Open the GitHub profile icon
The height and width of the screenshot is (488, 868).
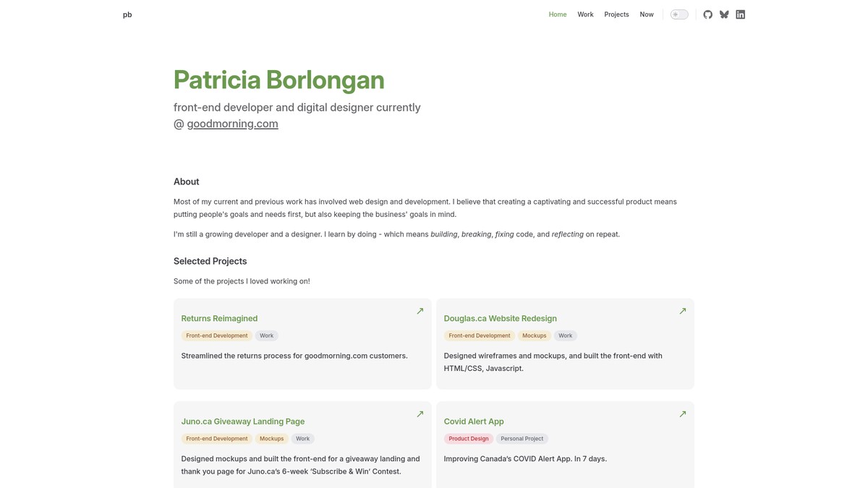point(707,14)
